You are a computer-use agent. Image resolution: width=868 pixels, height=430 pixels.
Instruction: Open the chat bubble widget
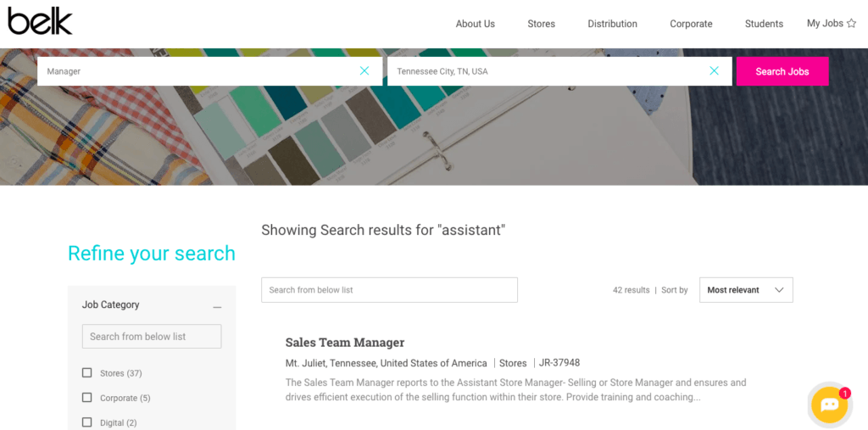tap(829, 405)
